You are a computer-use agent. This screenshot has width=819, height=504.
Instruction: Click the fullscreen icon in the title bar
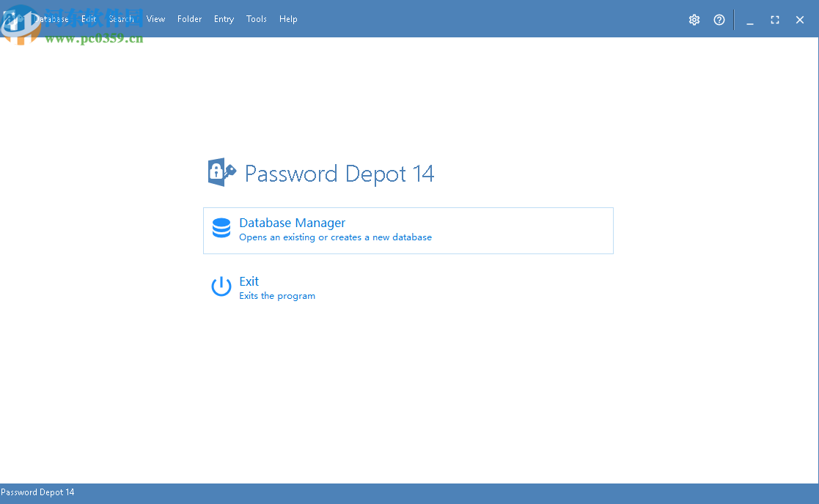[x=774, y=21]
